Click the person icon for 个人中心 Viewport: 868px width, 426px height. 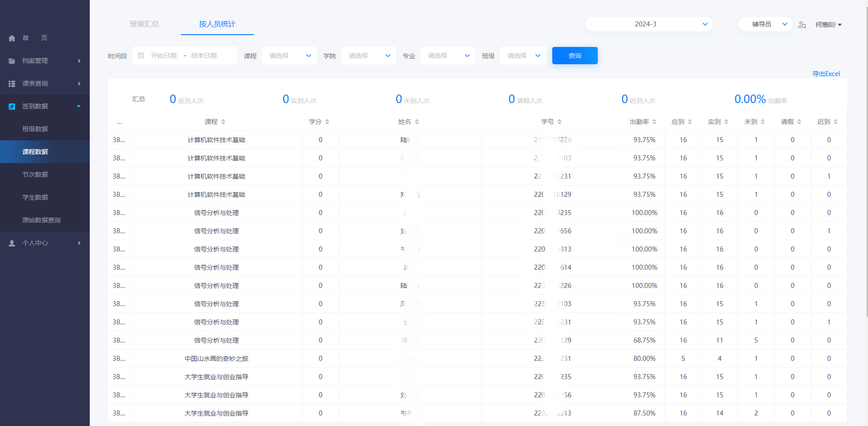[12, 243]
